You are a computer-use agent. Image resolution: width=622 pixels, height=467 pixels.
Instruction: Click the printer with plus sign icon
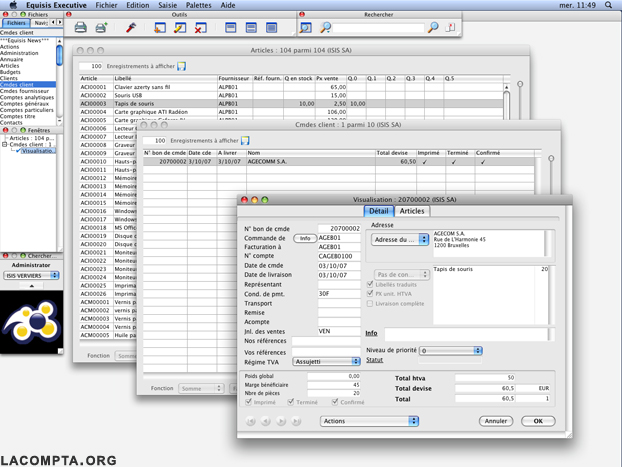tap(102, 27)
